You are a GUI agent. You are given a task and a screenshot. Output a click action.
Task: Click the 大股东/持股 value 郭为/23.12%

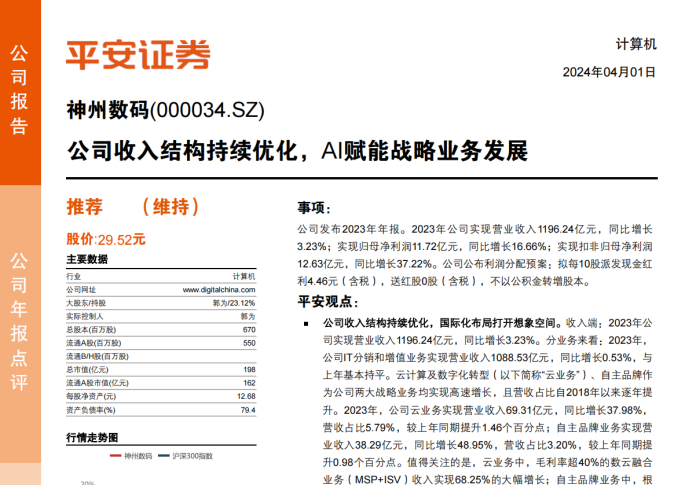click(x=234, y=302)
